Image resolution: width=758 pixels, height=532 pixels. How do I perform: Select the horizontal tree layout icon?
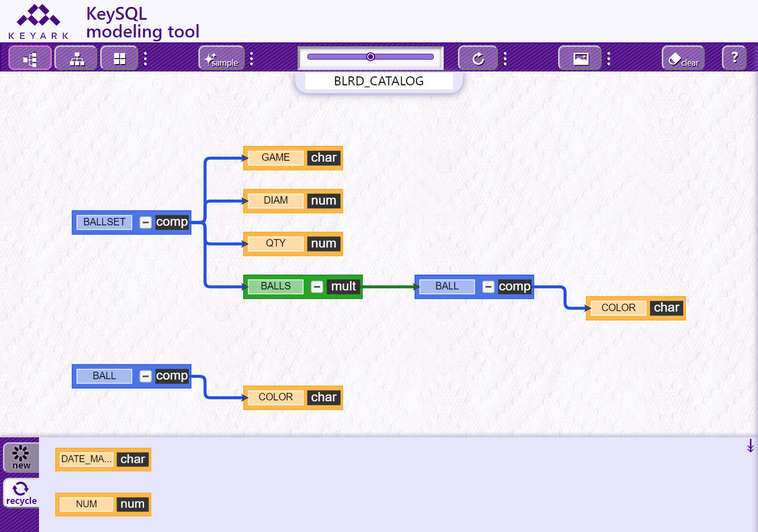pyautogui.click(x=30, y=59)
